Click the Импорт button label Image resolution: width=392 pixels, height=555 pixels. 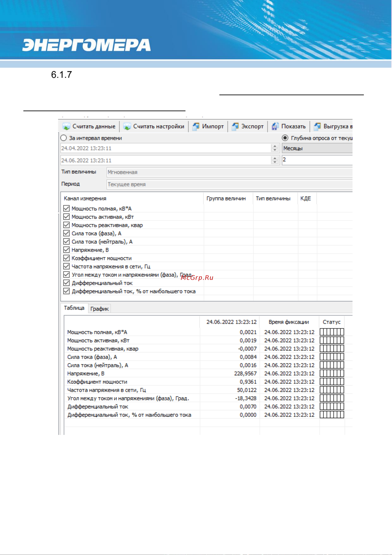click(x=213, y=126)
